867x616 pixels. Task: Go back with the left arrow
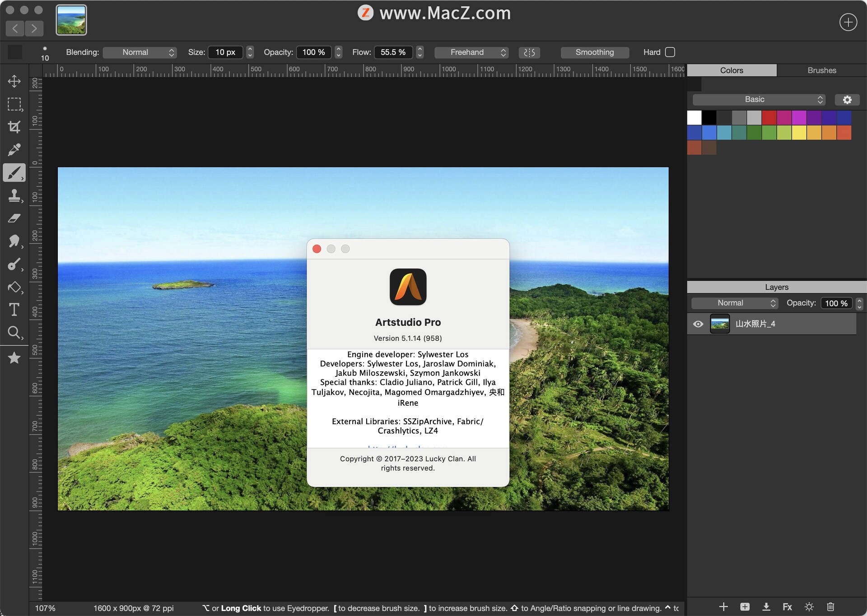click(x=15, y=28)
